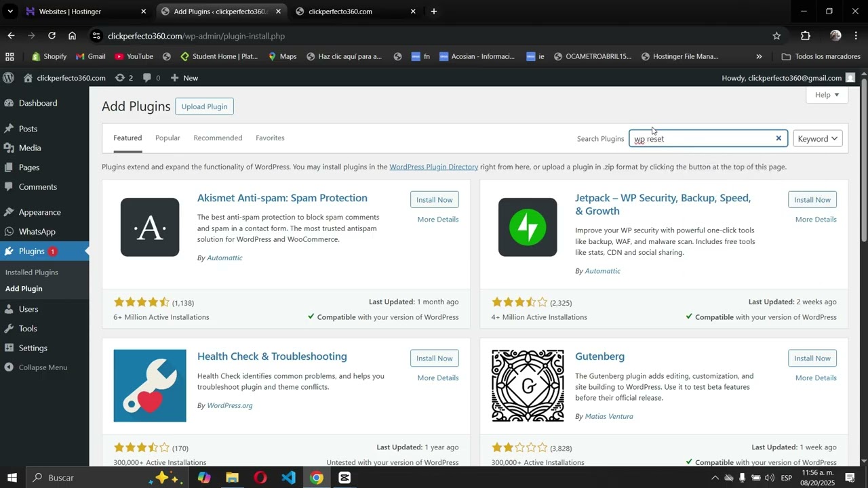Click the Jetpack plugin icon
Screen dimensions: 868x488
528,228
